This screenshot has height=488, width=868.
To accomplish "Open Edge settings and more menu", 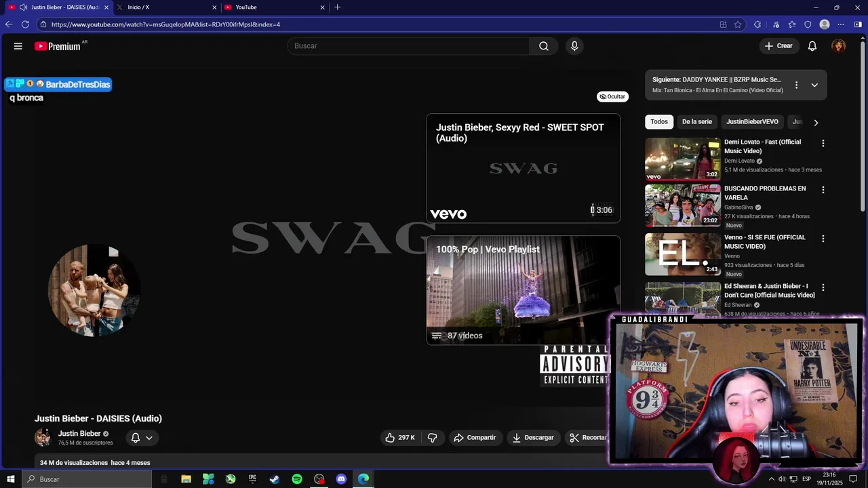I will point(841,24).
